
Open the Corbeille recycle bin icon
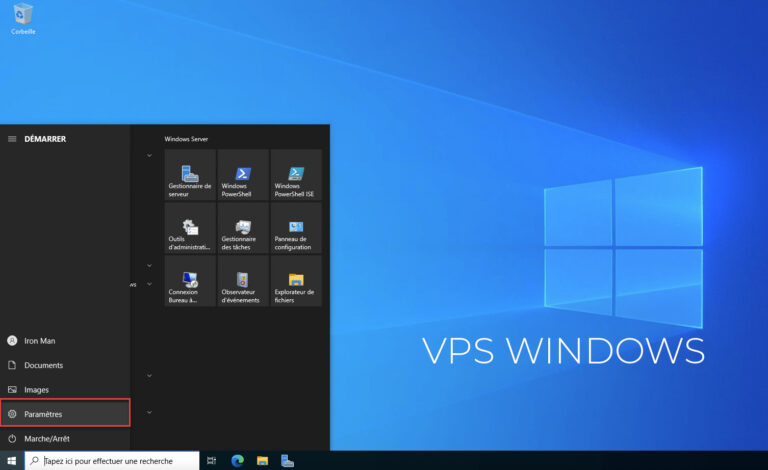point(23,19)
